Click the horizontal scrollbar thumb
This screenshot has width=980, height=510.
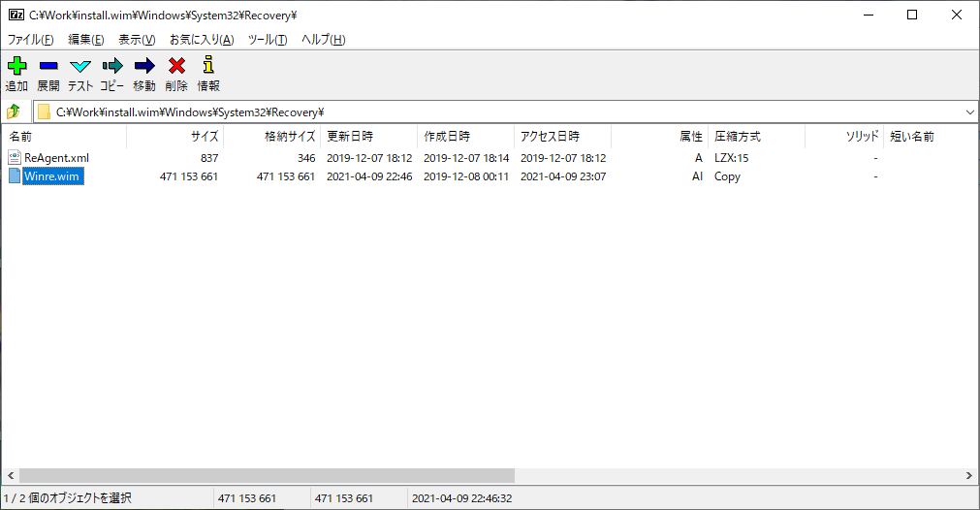pos(267,476)
